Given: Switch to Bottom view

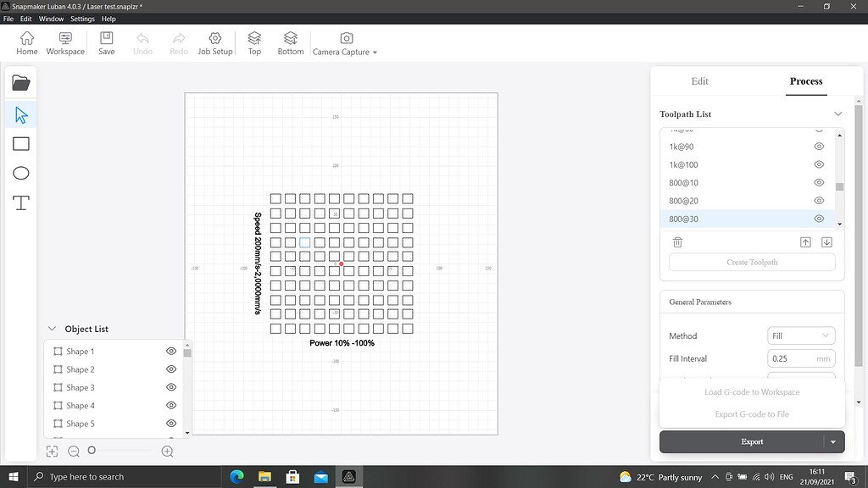Looking at the screenshot, I should point(290,41).
